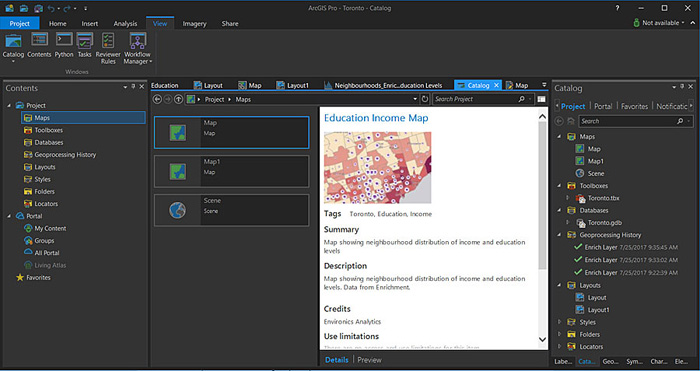The width and height of the screenshot is (700, 371).
Task: Open Workflow Manager dropdown
Action: 138,48
